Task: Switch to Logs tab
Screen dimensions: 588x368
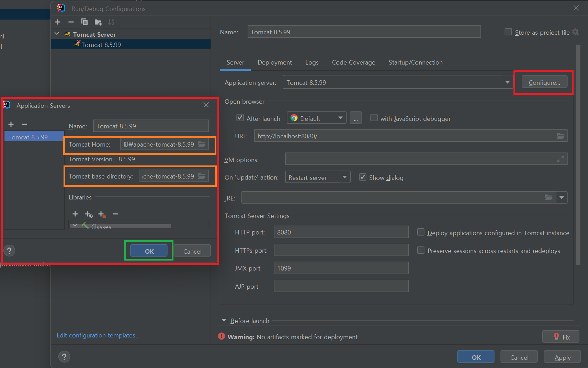Action: point(312,62)
